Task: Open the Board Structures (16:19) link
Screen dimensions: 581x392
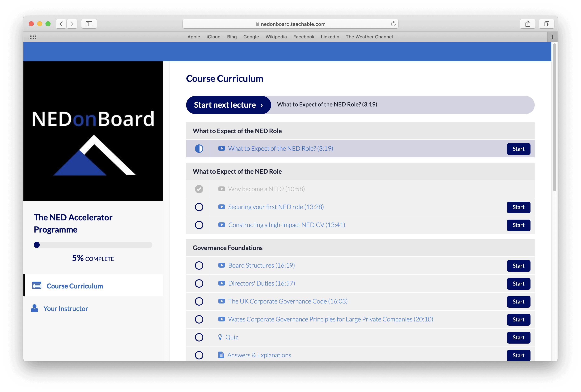Action: (x=261, y=266)
